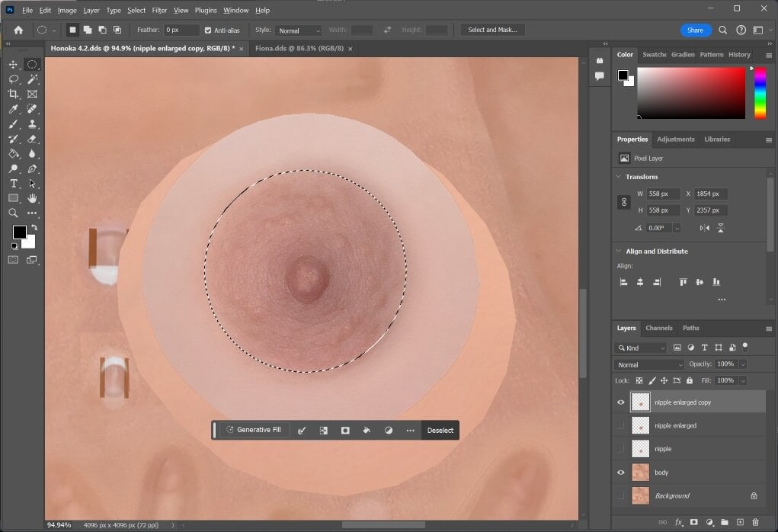
Task: Switch to the Fiona.dds document tab
Action: pos(299,49)
